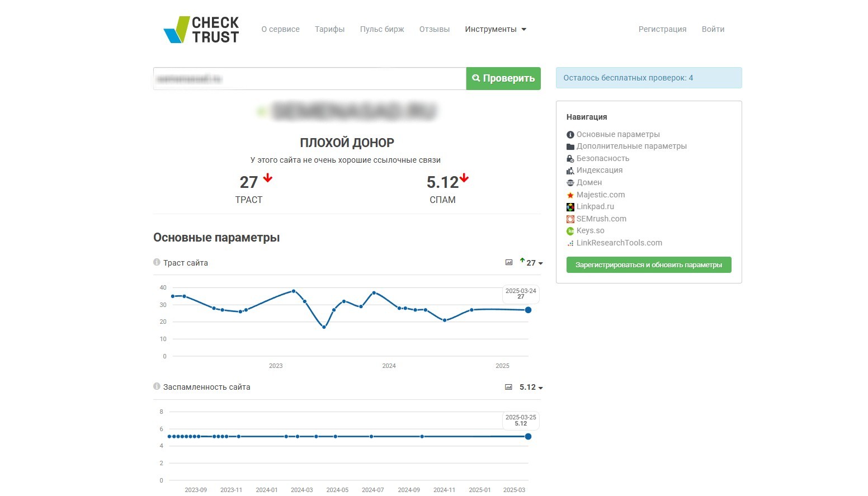Navigate to Домен section

pos(589,182)
